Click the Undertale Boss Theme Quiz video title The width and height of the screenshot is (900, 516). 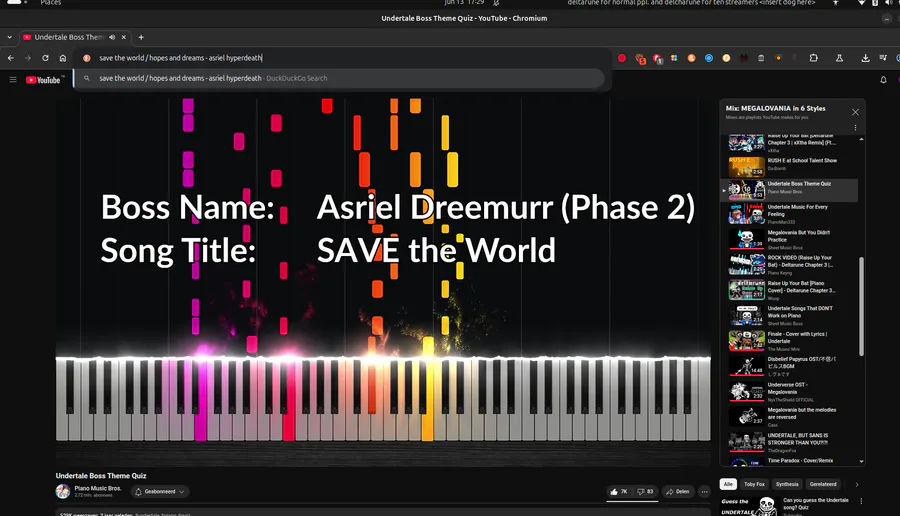pyautogui.click(x=101, y=476)
